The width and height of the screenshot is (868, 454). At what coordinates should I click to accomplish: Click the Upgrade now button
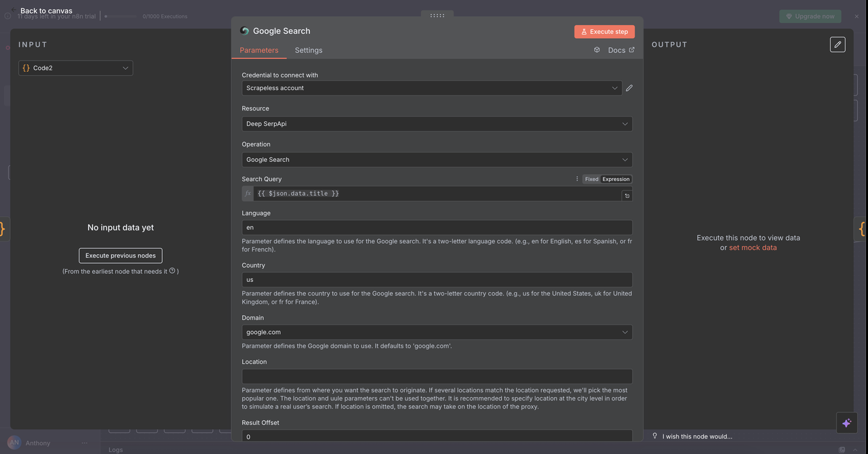tap(810, 16)
